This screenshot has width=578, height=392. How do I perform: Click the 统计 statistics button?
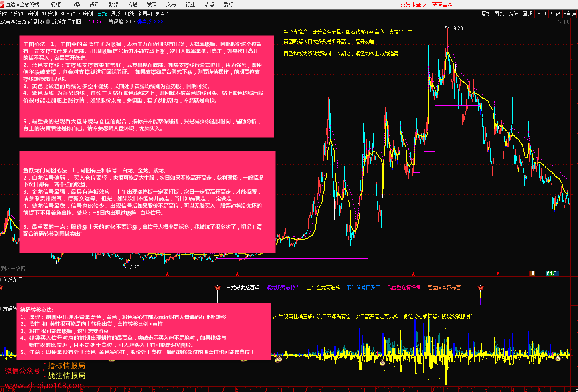tap(513, 14)
